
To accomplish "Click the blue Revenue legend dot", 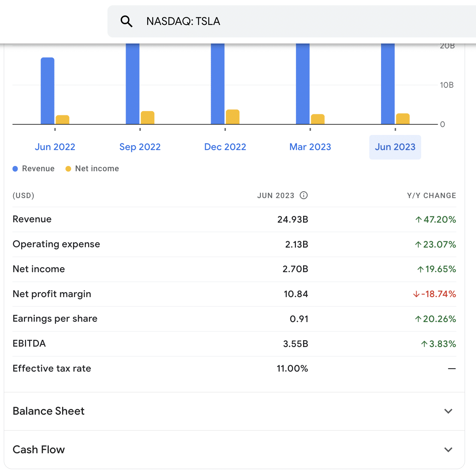I will coord(15,169).
